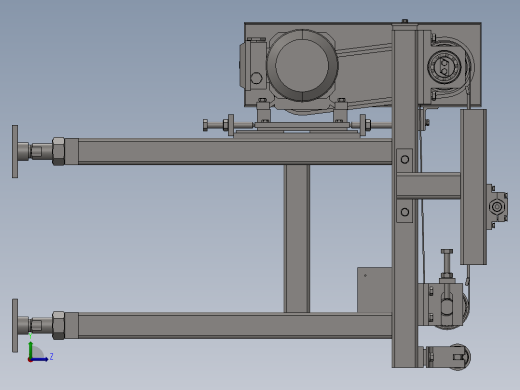The width and height of the screenshot is (520, 390).
Task: Select the square plate left of the column base
Action: pos(375,290)
